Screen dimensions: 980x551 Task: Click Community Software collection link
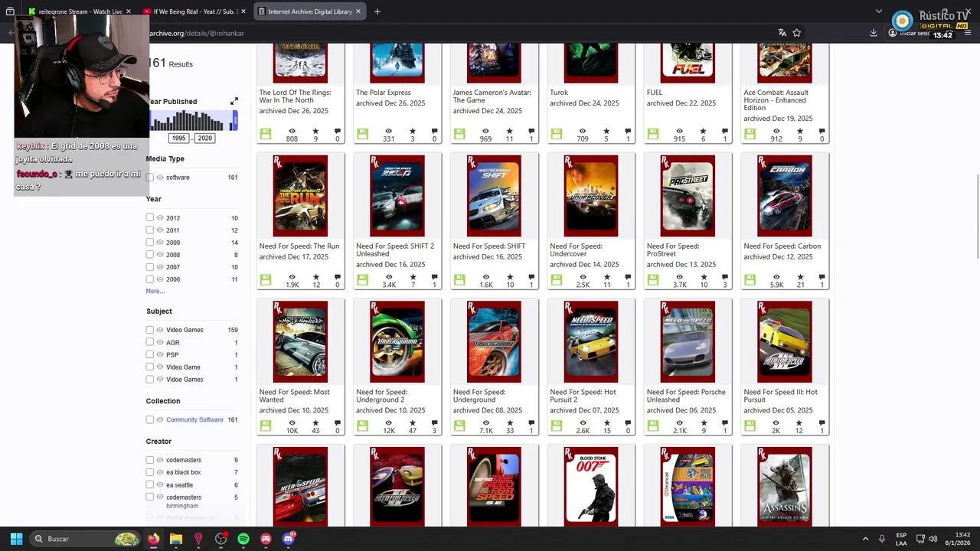(x=194, y=419)
